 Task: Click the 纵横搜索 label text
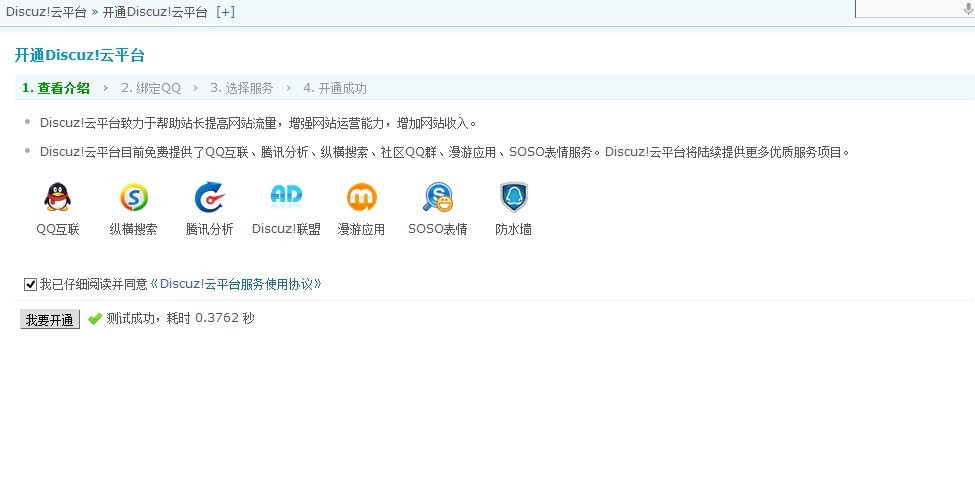134,229
